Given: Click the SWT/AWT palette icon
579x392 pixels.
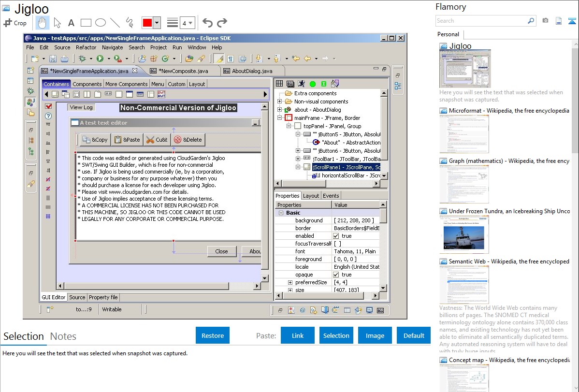Looking at the screenshot, I should point(161,94).
